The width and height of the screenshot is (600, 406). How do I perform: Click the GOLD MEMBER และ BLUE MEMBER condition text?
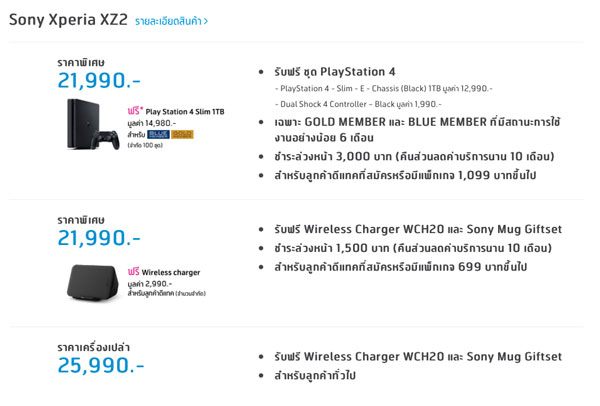point(417,130)
